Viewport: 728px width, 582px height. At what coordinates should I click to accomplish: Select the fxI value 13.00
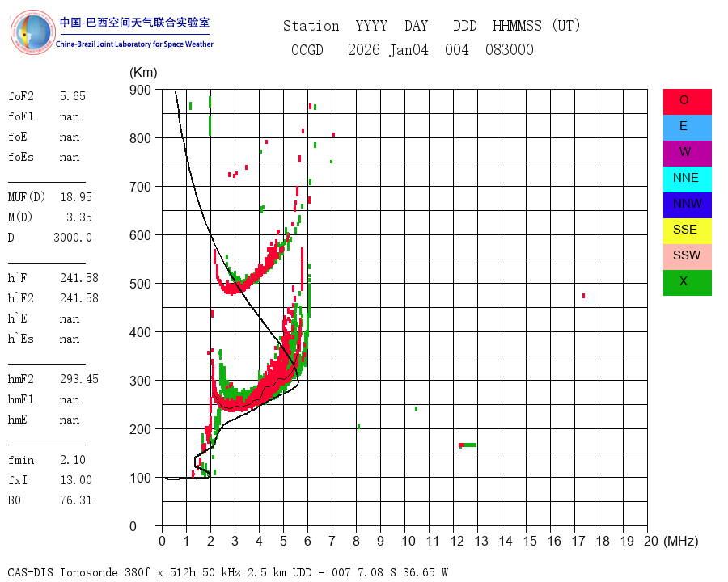(x=76, y=480)
